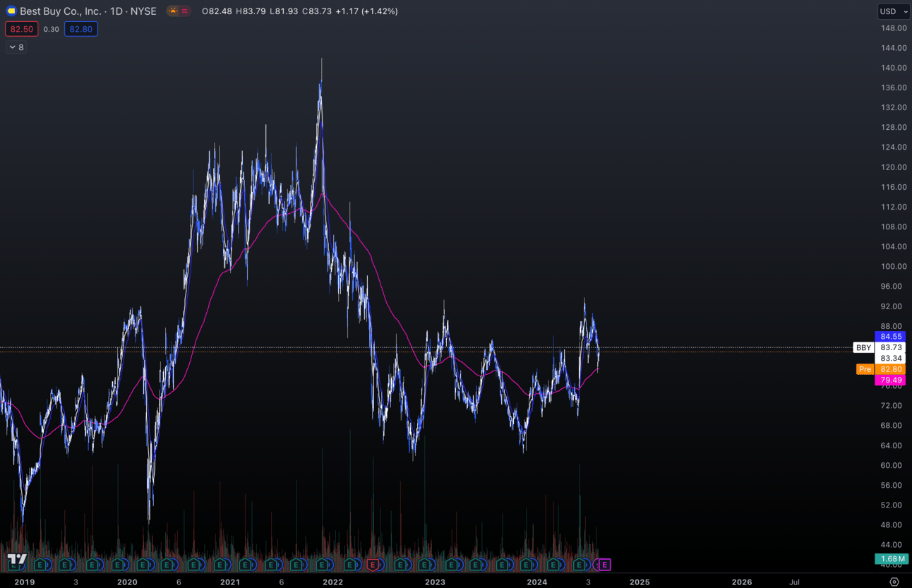Click the white 83.73 last price label

tap(891, 347)
